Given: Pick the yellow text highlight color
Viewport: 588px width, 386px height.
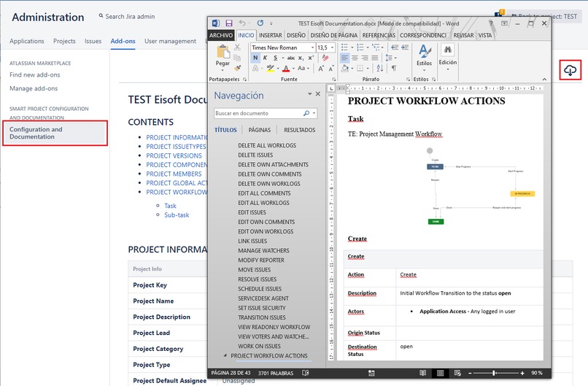Looking at the screenshot, I should coord(271,69).
